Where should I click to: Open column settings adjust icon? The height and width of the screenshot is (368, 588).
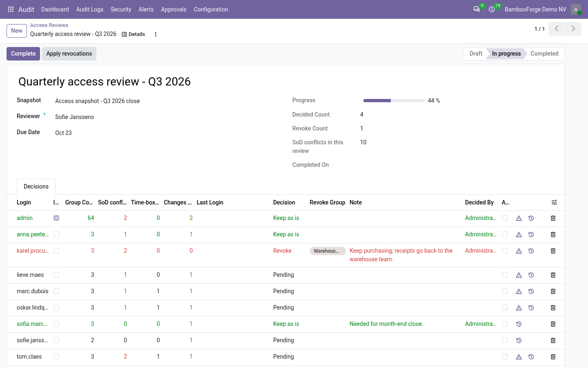554,202
